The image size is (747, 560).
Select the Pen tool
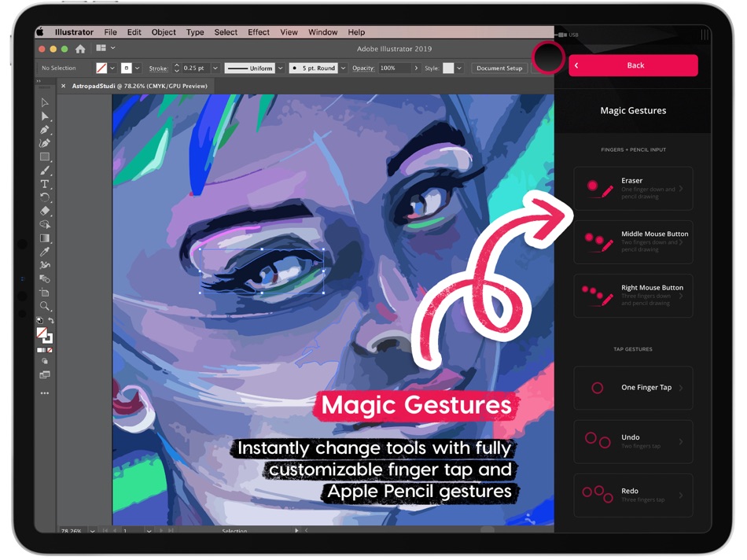(45, 130)
